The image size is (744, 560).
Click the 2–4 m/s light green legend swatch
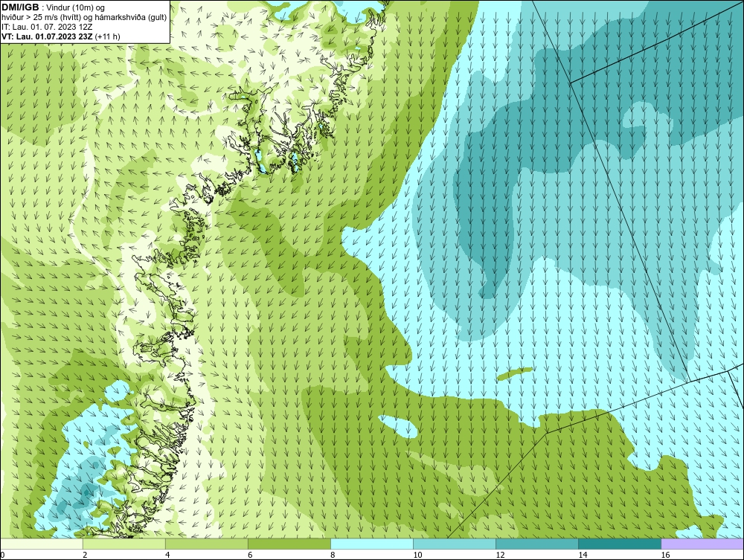point(124,544)
